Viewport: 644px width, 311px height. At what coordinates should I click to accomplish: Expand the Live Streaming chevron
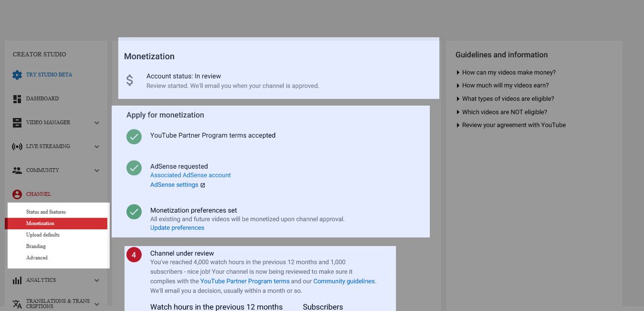(x=97, y=147)
